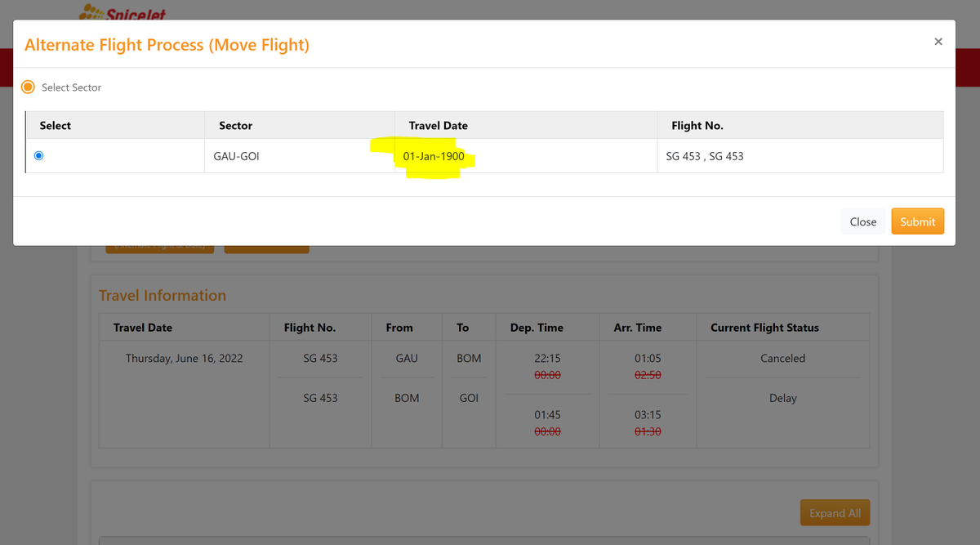The image size is (980, 545).
Task: Select the Select Sector radio option
Action: [28, 86]
